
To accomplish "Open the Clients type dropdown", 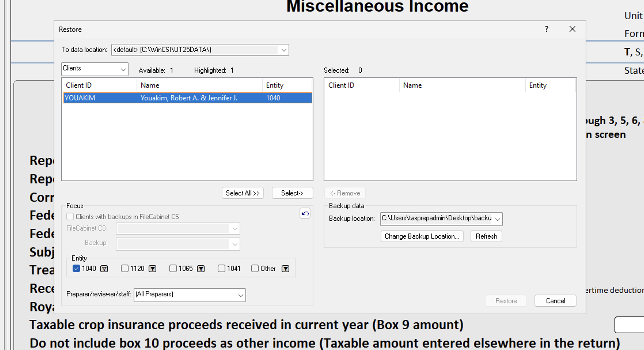I will (x=123, y=69).
